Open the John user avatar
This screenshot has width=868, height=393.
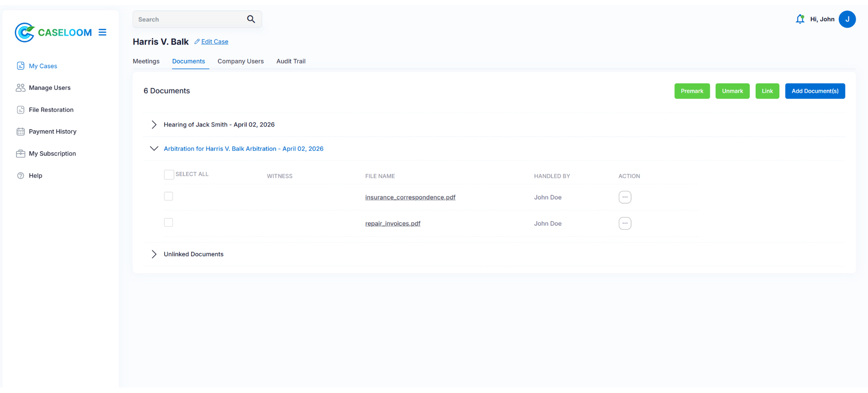pyautogui.click(x=847, y=19)
